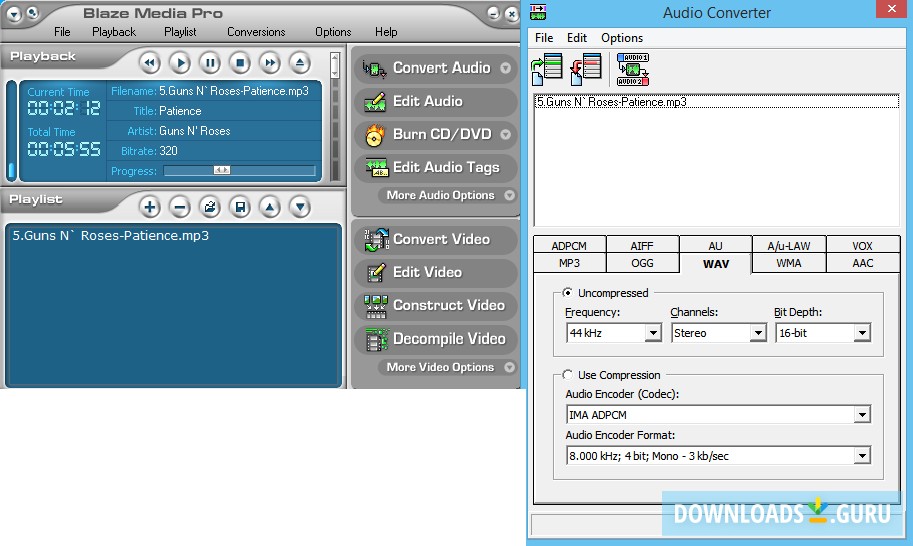Switch to the MP3 format tab
Image resolution: width=913 pixels, height=546 pixels.
569,263
